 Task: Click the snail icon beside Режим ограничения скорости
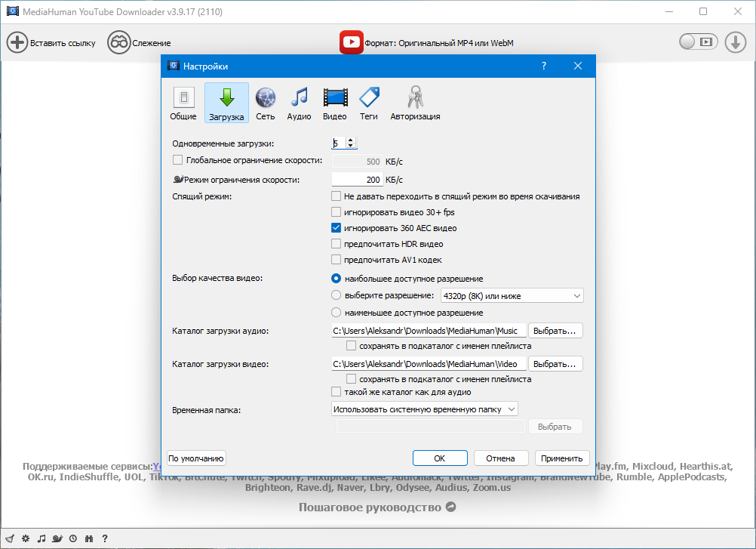[x=178, y=180]
